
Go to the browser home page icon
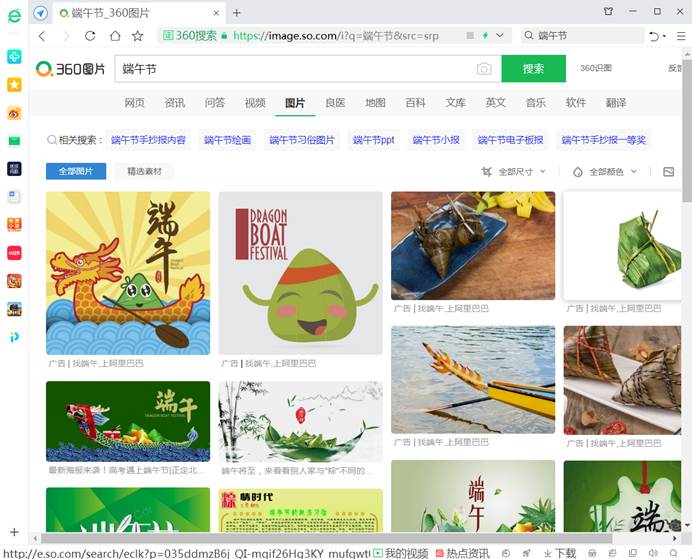click(x=114, y=36)
